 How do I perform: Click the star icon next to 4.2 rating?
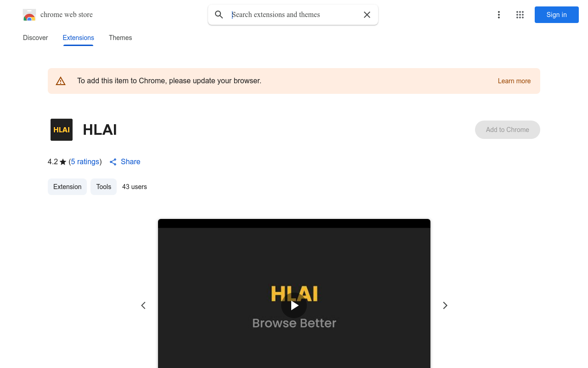click(x=63, y=162)
